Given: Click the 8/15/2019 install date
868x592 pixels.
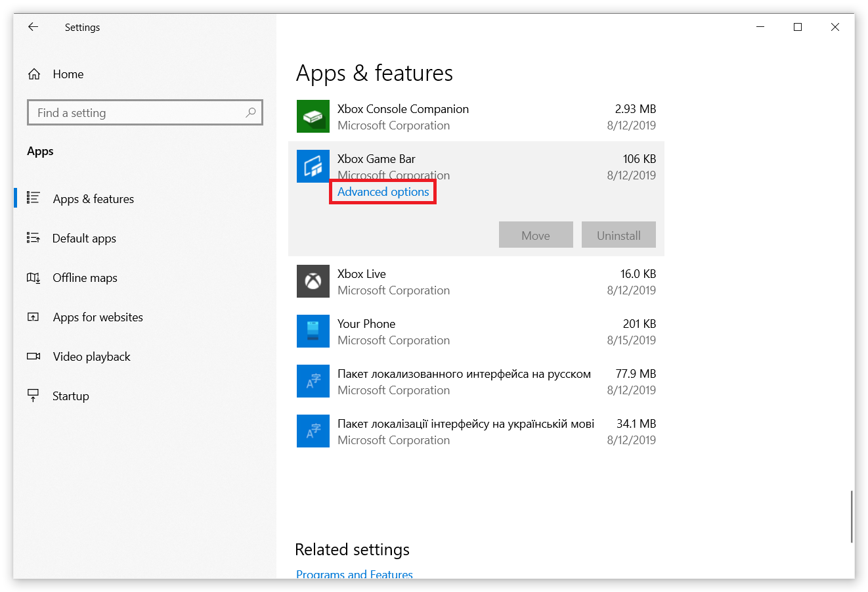Looking at the screenshot, I should [631, 340].
